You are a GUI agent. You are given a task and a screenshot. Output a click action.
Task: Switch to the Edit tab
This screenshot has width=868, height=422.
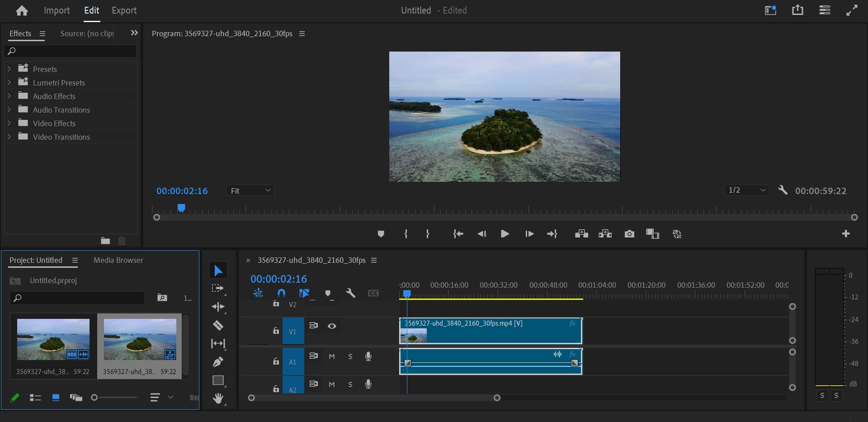(91, 10)
